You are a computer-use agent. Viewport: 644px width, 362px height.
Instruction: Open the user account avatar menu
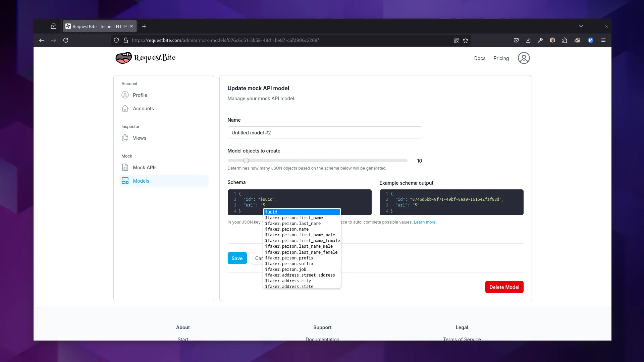click(524, 58)
